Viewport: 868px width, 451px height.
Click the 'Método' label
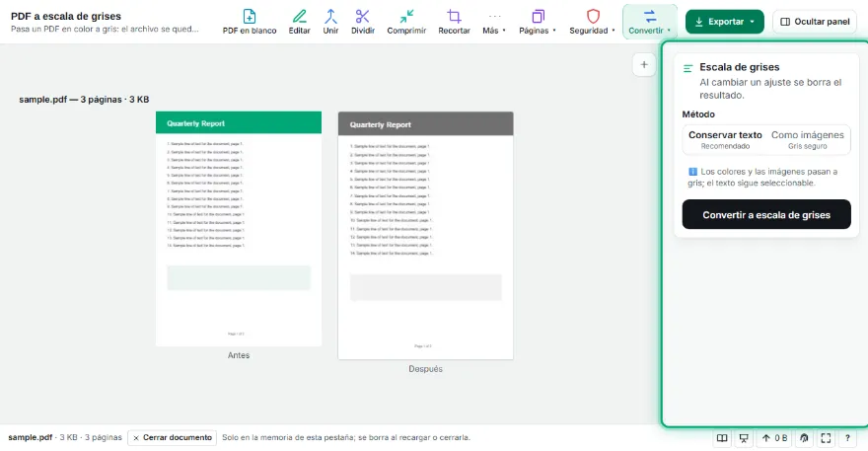point(698,114)
